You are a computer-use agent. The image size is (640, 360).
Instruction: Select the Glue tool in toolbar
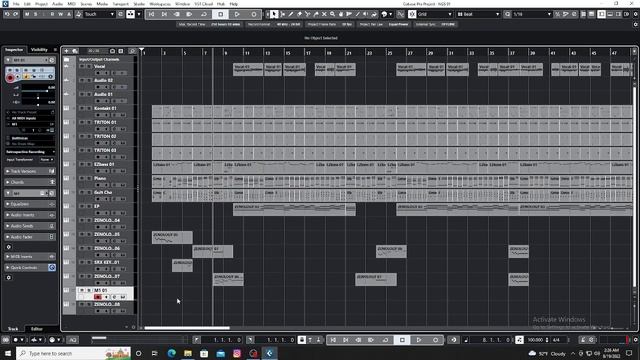point(316,14)
